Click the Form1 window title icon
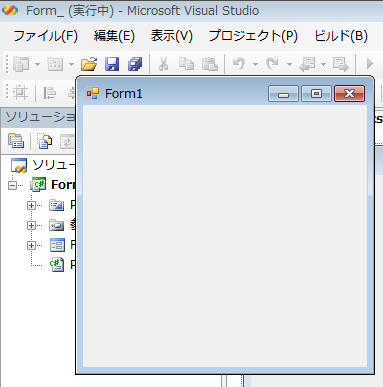This screenshot has width=383, height=387. click(93, 93)
